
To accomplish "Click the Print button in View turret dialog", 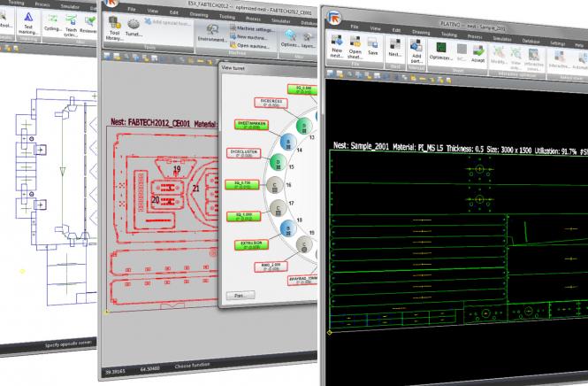I will (238, 295).
